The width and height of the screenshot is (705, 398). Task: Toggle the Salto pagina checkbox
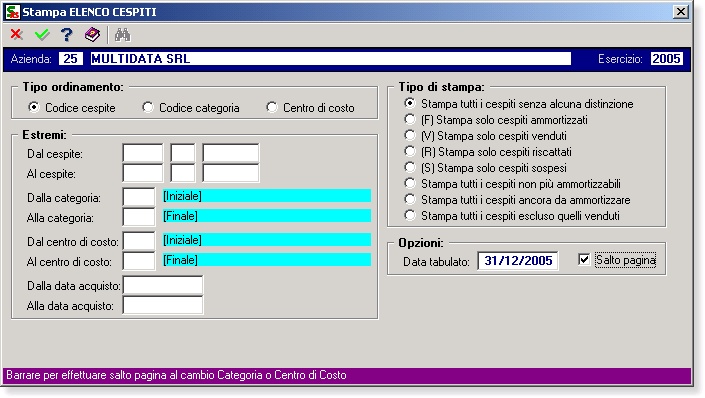pyautogui.click(x=584, y=259)
